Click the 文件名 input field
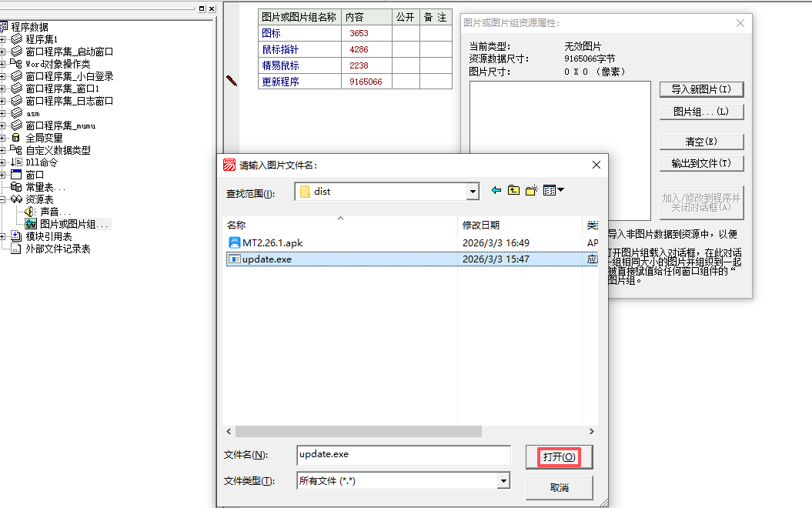The width and height of the screenshot is (812, 508). (x=403, y=455)
